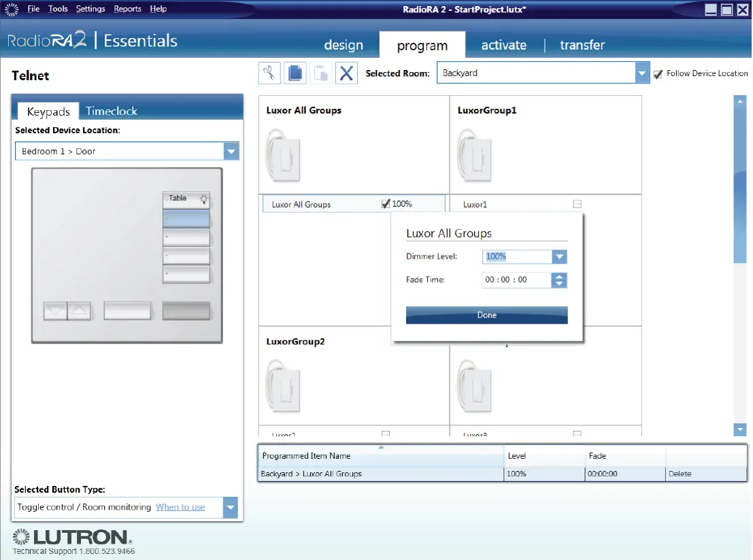The width and height of the screenshot is (753, 560).
Task: Click the dark gray keypad bottom-right button
Action: pos(186,311)
